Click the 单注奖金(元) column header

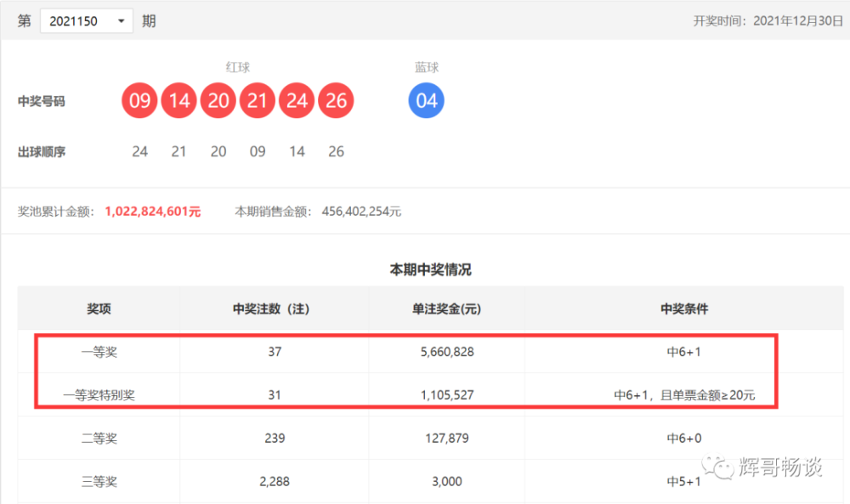tap(447, 309)
